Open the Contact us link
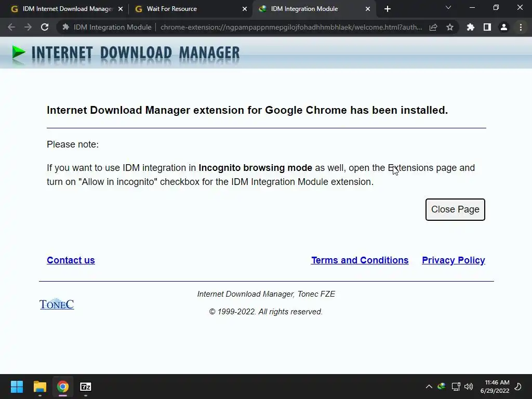The width and height of the screenshot is (532, 399). pyautogui.click(x=71, y=260)
